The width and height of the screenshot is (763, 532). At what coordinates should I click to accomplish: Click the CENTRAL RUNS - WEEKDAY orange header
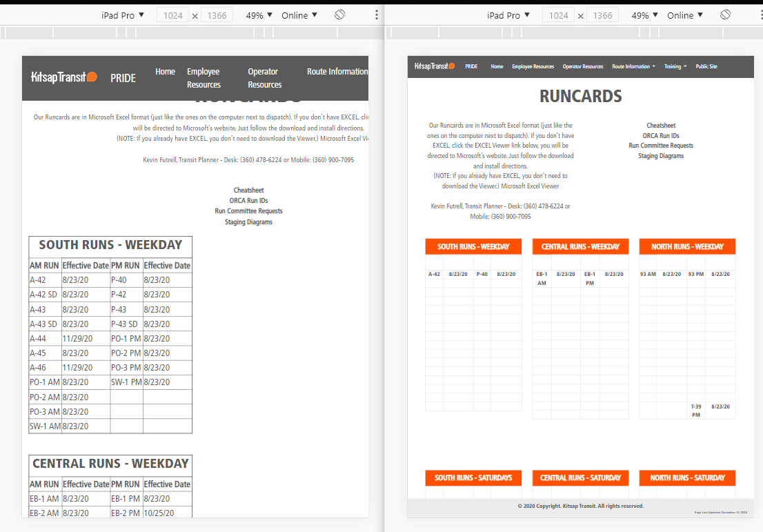point(580,247)
